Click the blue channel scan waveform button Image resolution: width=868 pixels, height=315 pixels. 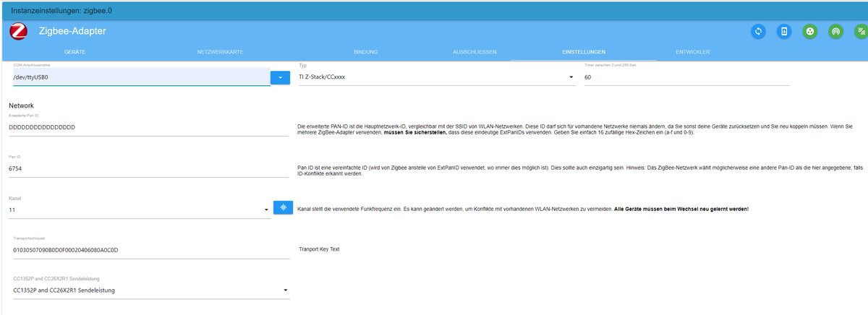(283, 207)
